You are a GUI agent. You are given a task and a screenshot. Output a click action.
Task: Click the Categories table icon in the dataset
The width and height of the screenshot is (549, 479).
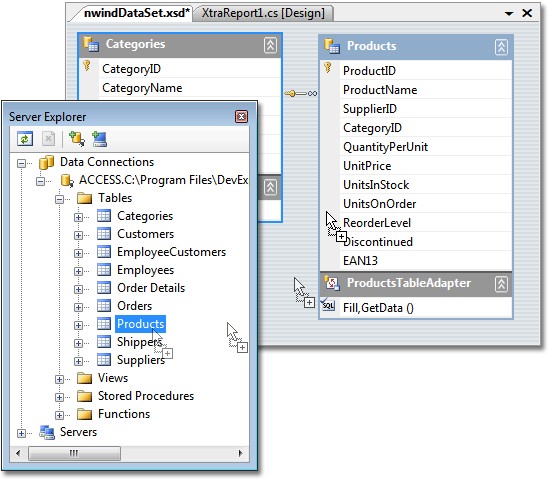pos(91,44)
